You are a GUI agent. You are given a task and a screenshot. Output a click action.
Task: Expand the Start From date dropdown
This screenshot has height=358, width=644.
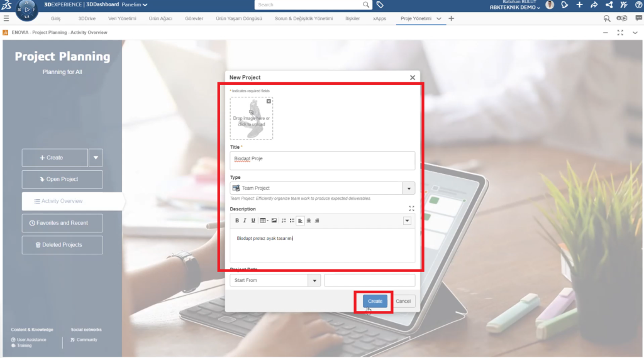pyautogui.click(x=314, y=280)
